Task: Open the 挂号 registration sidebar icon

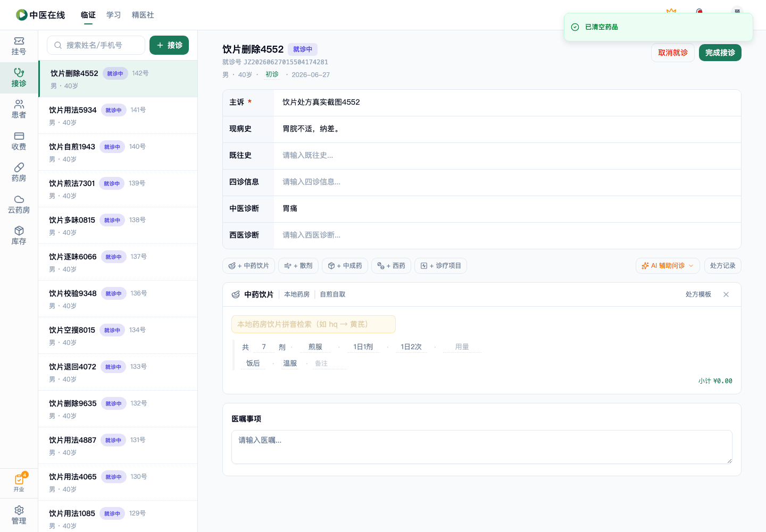Action: (x=19, y=46)
